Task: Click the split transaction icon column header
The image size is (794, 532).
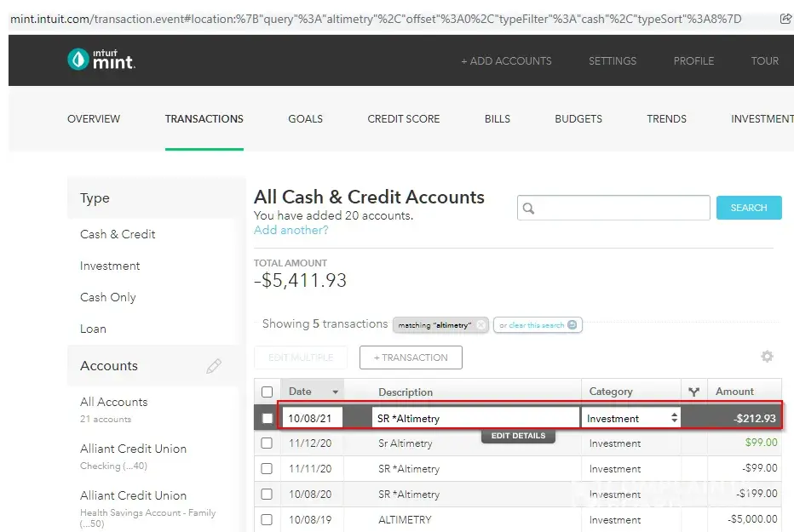Action: tap(694, 392)
